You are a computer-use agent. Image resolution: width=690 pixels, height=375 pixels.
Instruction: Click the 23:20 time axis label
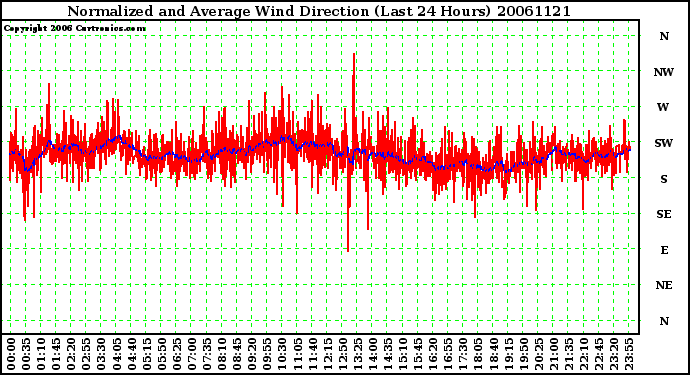click(x=614, y=354)
